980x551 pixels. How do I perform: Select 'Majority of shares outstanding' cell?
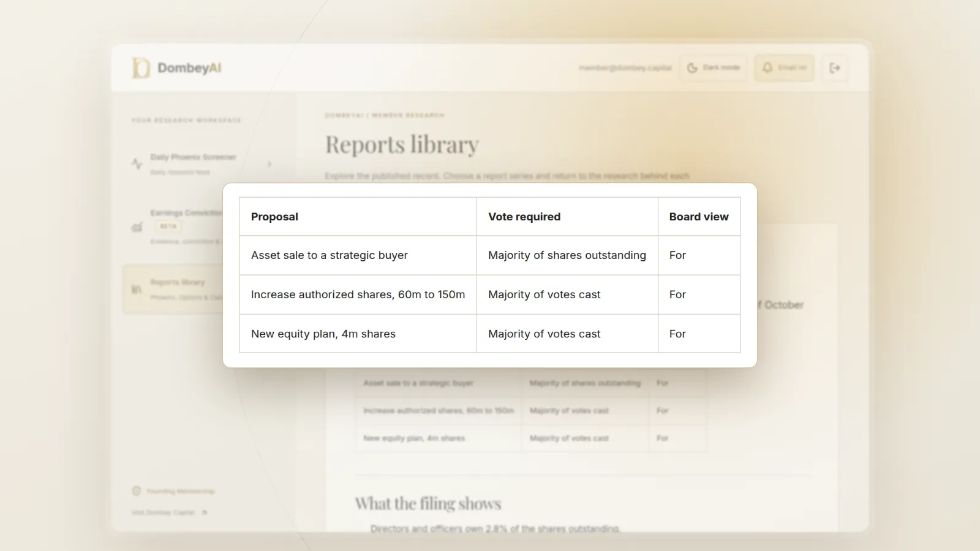click(x=567, y=255)
